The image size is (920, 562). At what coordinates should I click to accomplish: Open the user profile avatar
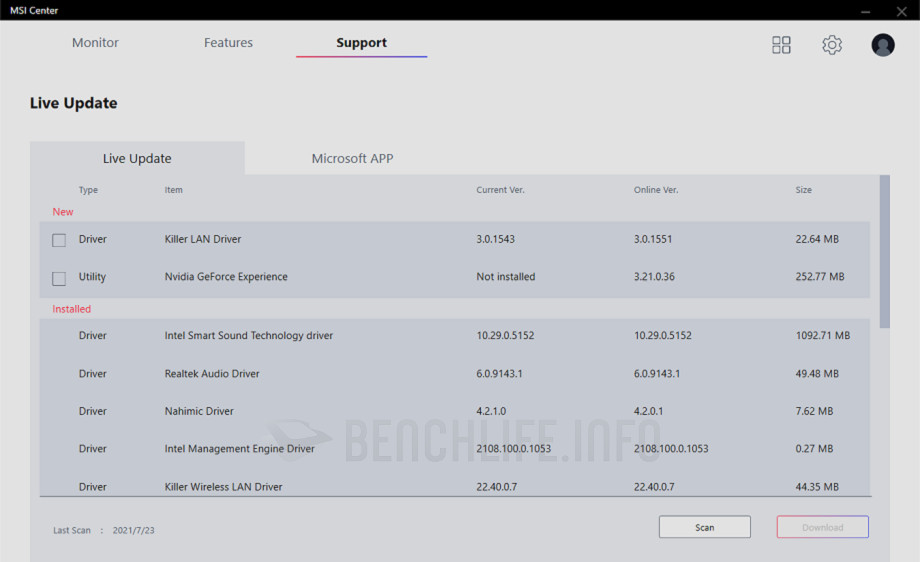tap(882, 45)
